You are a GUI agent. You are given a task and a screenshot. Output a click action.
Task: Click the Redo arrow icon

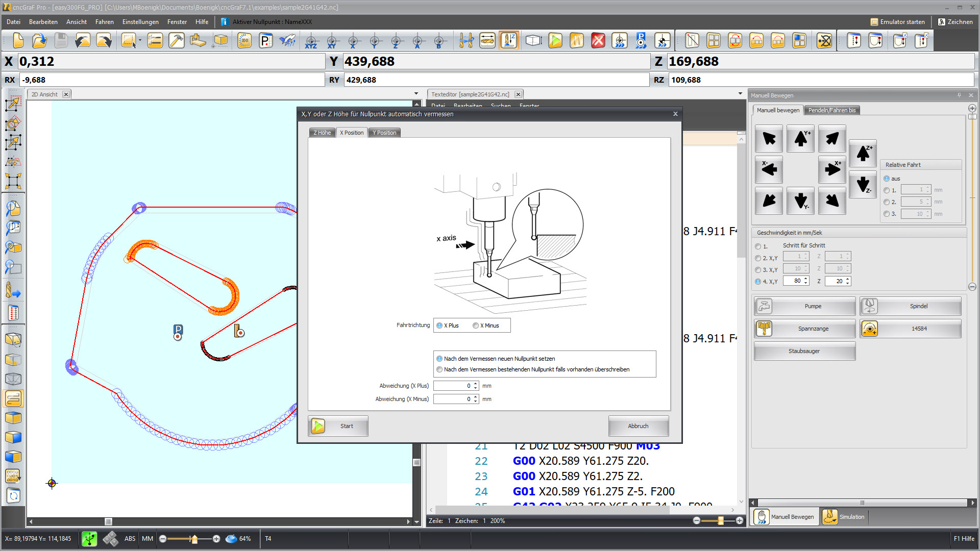click(x=104, y=40)
